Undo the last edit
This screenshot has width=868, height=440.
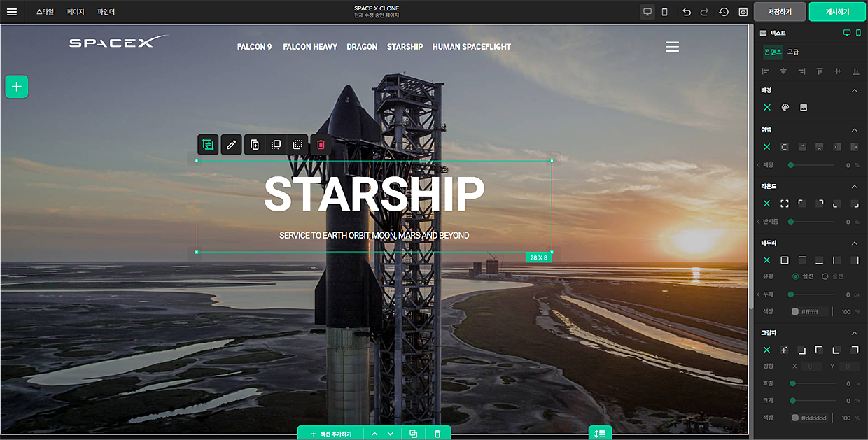(687, 12)
